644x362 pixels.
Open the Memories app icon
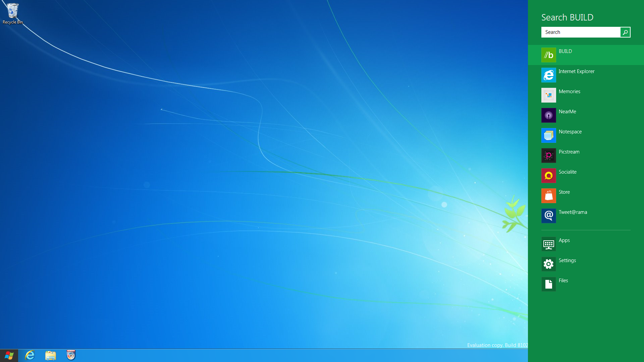coord(548,95)
